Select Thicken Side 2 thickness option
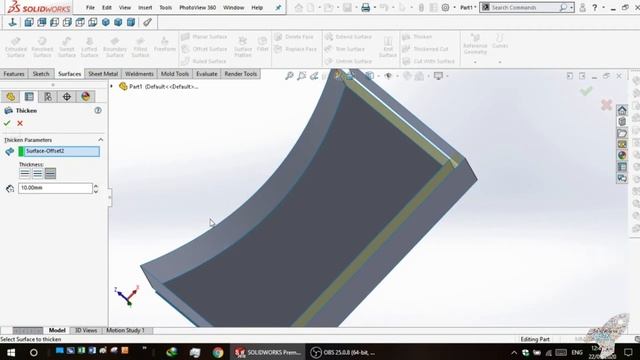The width and height of the screenshot is (640, 360). tap(50, 173)
